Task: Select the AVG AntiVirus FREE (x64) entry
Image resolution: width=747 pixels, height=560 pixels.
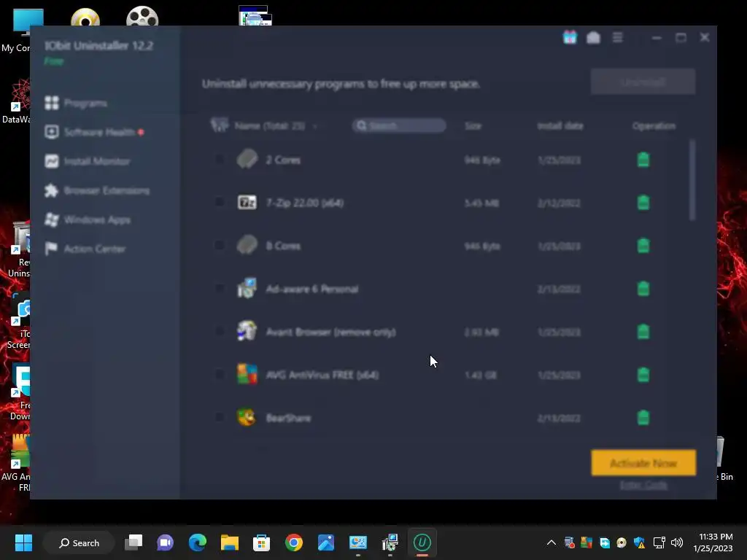Action: pyautogui.click(x=322, y=376)
